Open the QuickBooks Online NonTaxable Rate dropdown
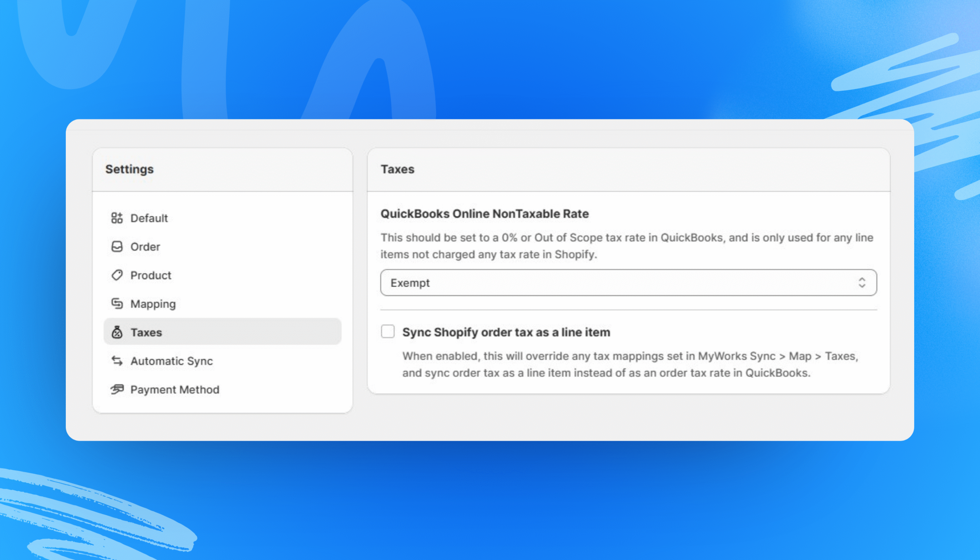This screenshot has width=980, height=560. point(628,283)
